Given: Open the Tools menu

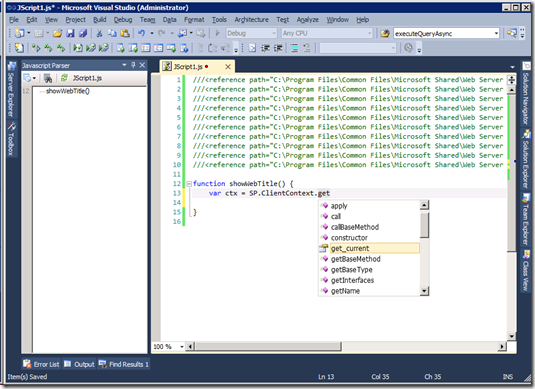Looking at the screenshot, I should coord(219,20).
